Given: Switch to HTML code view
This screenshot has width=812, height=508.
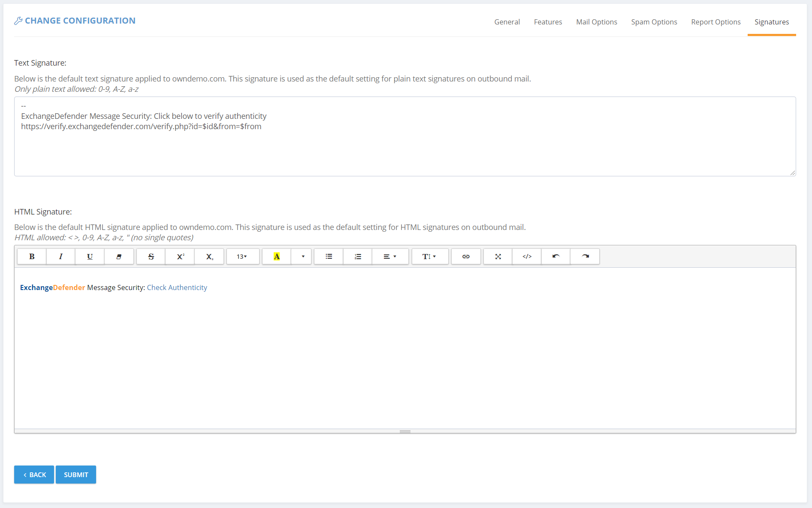Looking at the screenshot, I should tap(527, 257).
